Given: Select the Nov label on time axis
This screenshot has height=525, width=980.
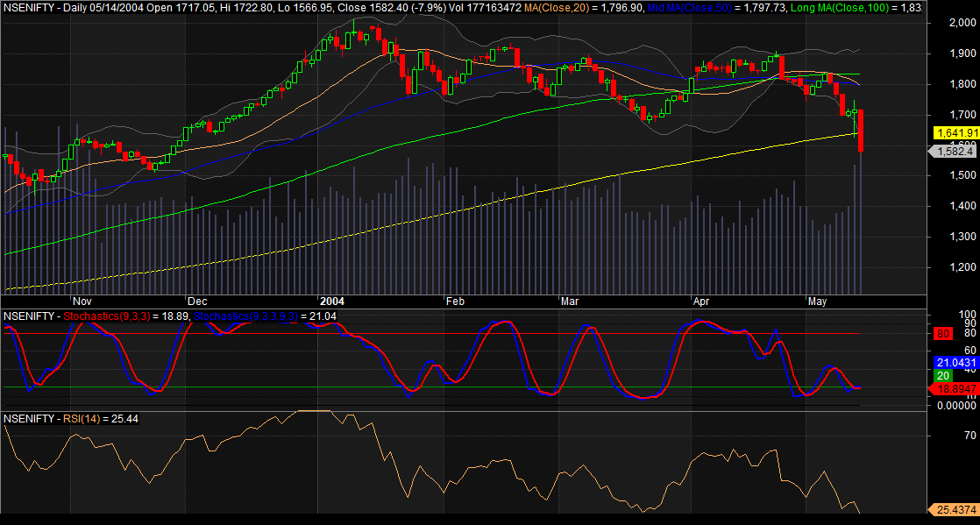Looking at the screenshot, I should click(82, 302).
